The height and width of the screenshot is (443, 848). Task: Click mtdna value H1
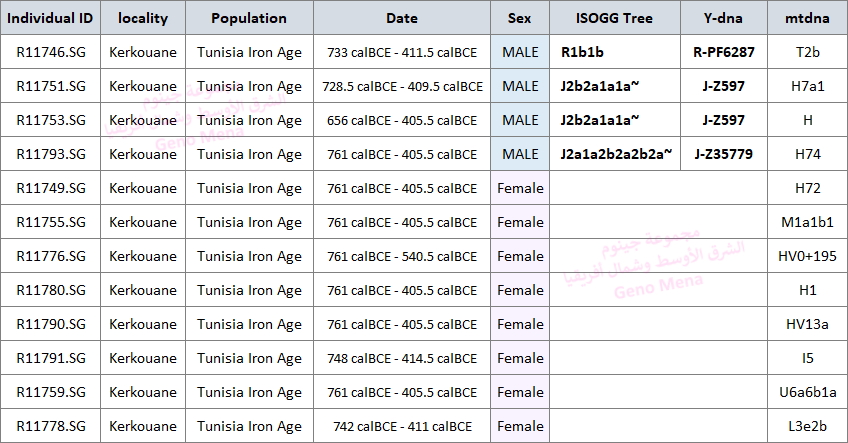click(x=807, y=290)
